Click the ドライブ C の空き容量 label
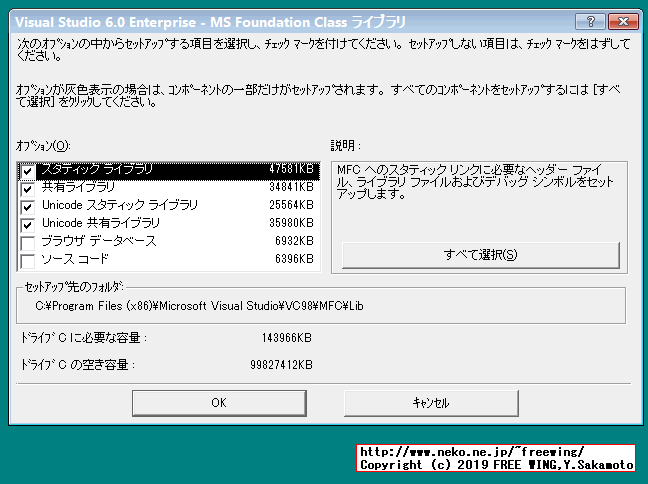The image size is (648, 484). 78,365
